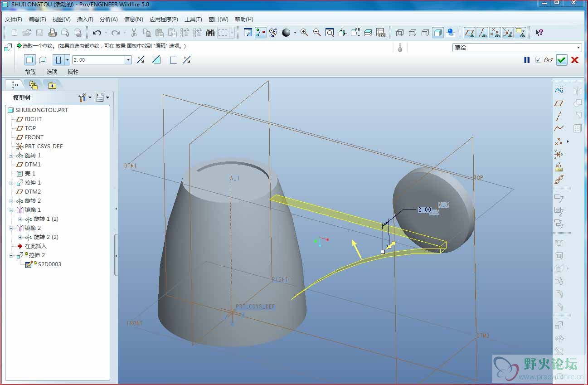Accept the feature with green checkmark
Viewport: 588px width, 385px height.
pyautogui.click(x=562, y=60)
